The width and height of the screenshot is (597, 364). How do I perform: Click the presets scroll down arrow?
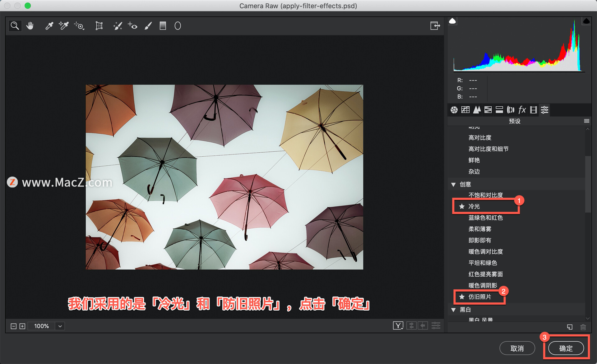588,318
